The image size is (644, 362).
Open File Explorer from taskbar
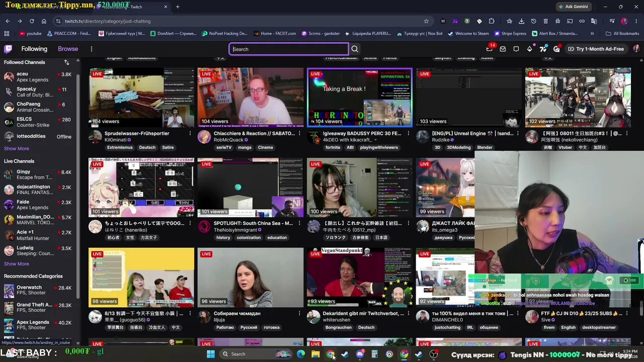point(315,354)
